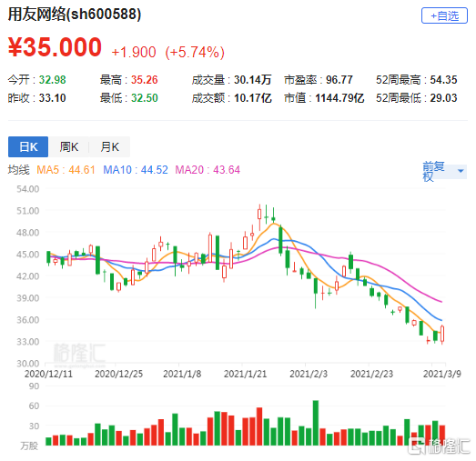
Task: Click the 2020/12/25 date axis label
Action: (x=118, y=374)
